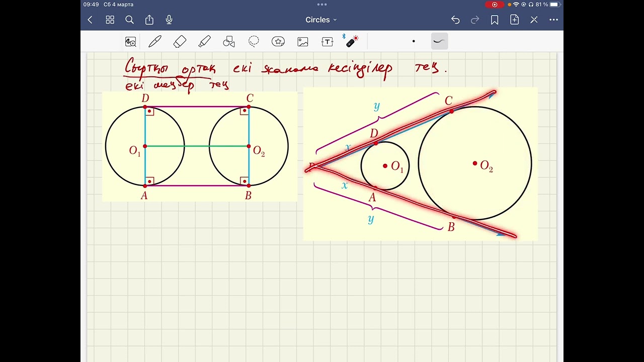This screenshot has height=362, width=644.
Task: Tap the battery status icon
Action: tap(555, 5)
